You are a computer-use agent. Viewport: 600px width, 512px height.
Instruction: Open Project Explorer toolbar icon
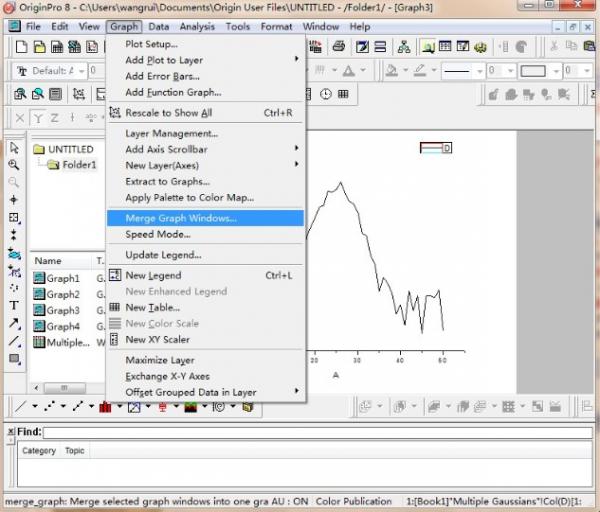click(x=428, y=47)
